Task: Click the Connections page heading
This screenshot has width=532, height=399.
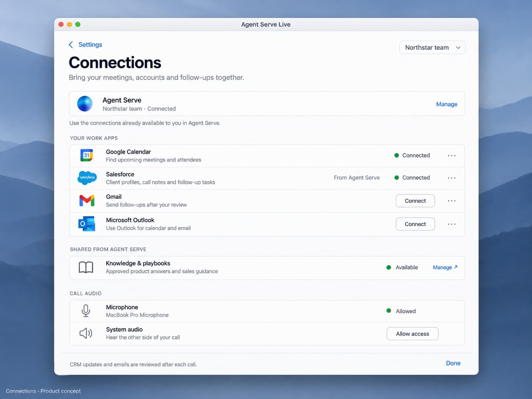Action: coord(115,62)
